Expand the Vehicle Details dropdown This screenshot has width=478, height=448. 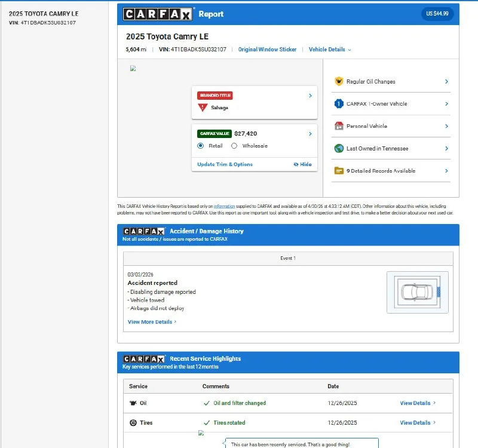330,50
